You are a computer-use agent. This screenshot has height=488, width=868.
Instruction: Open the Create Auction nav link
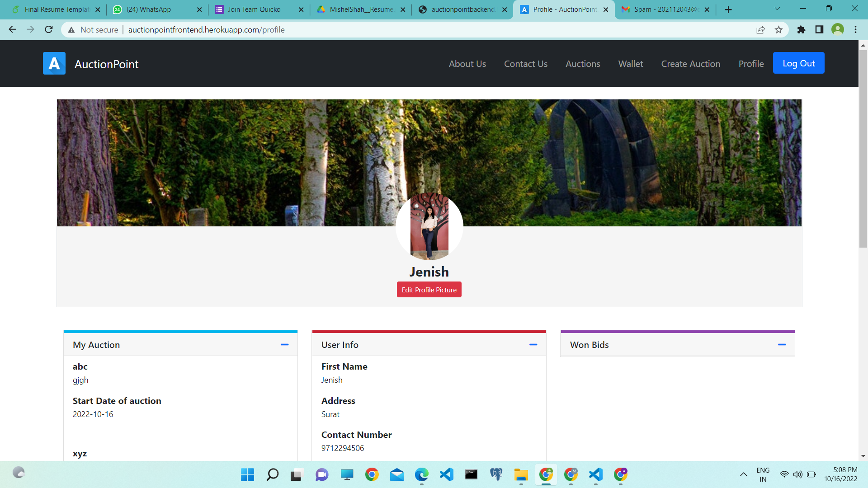[x=690, y=64]
